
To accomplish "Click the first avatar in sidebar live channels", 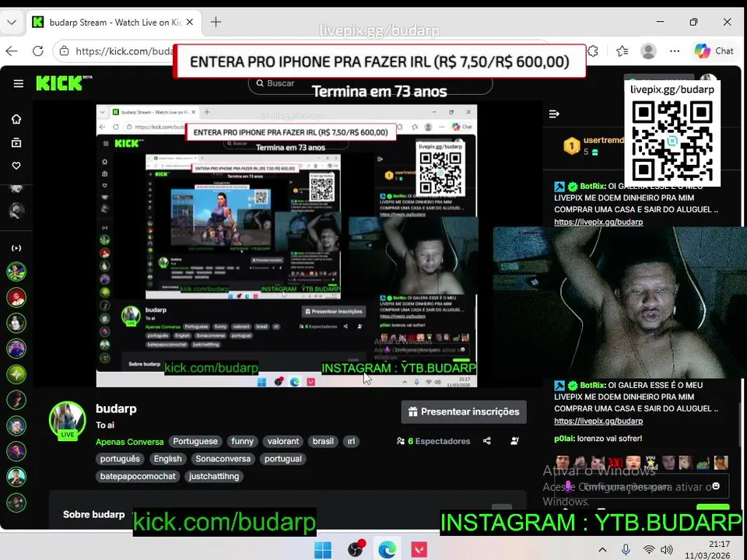I will [16, 271].
